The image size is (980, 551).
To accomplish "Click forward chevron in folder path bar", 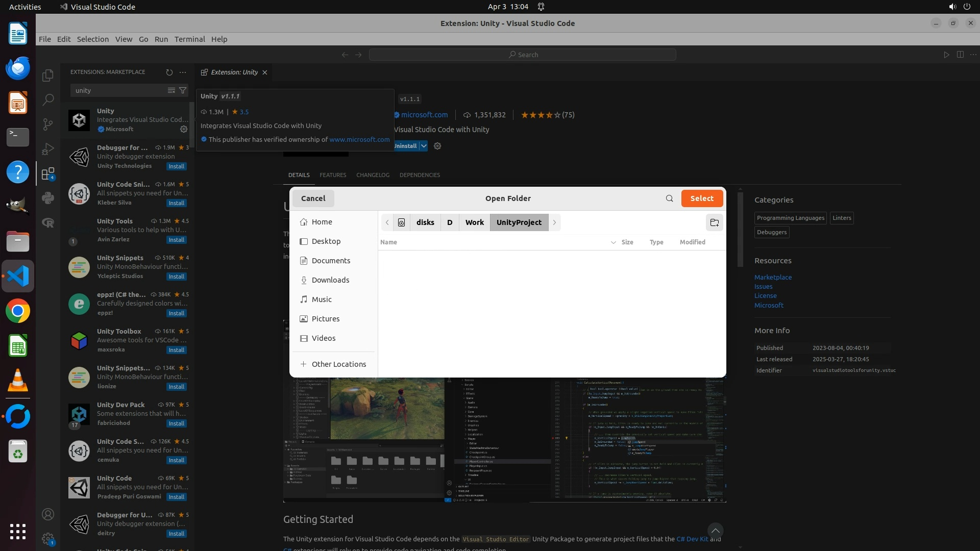I will coord(554,222).
